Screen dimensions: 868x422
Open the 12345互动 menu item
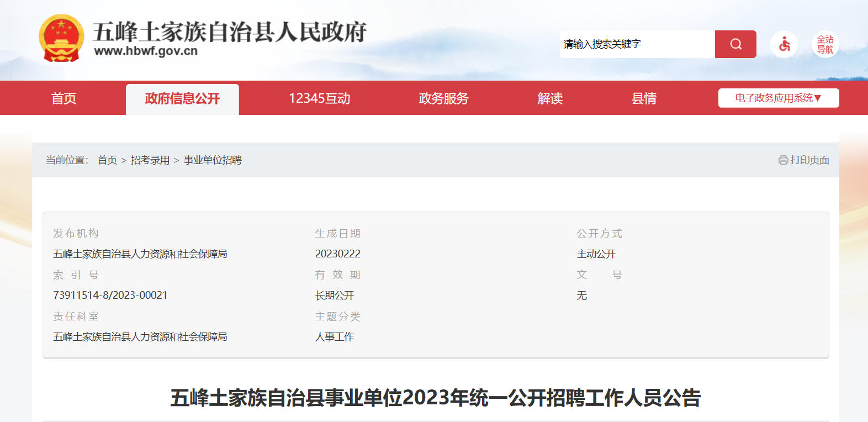(x=319, y=98)
